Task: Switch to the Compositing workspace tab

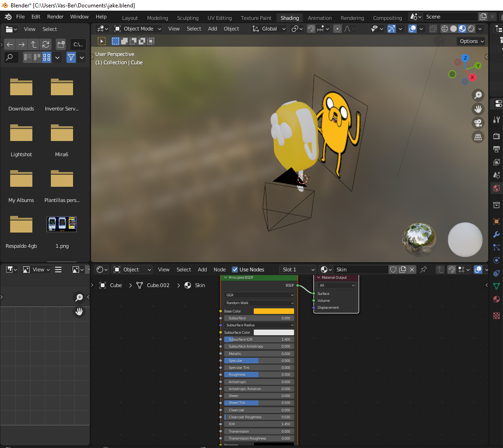Action: pyautogui.click(x=387, y=18)
